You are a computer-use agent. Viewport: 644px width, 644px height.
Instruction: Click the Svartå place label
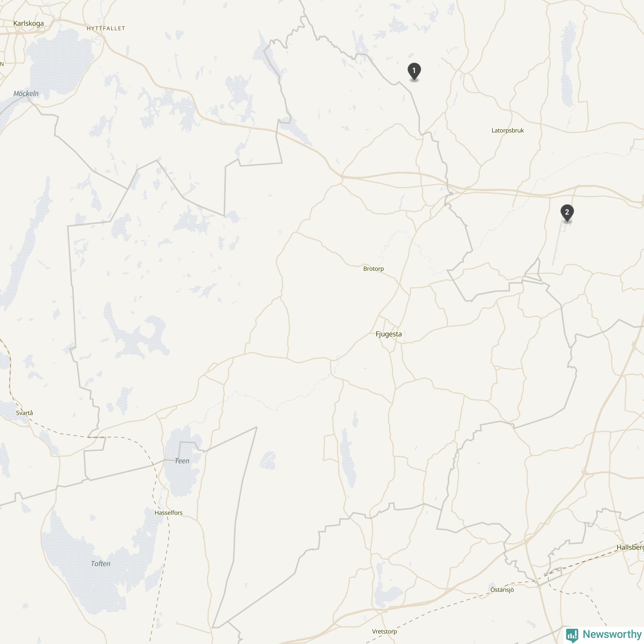click(x=24, y=413)
